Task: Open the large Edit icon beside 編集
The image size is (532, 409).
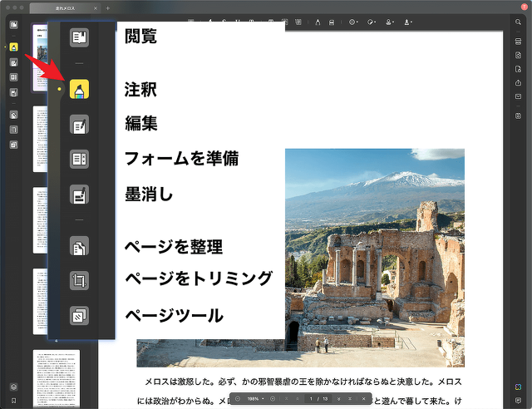Action: [x=80, y=125]
